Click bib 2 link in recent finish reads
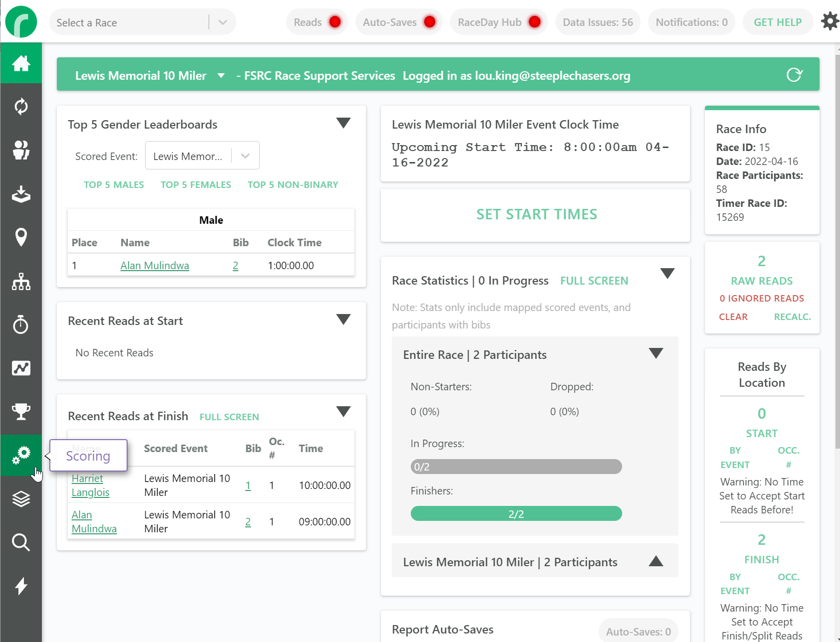Screen dimensions: 840x642 pos(248,521)
